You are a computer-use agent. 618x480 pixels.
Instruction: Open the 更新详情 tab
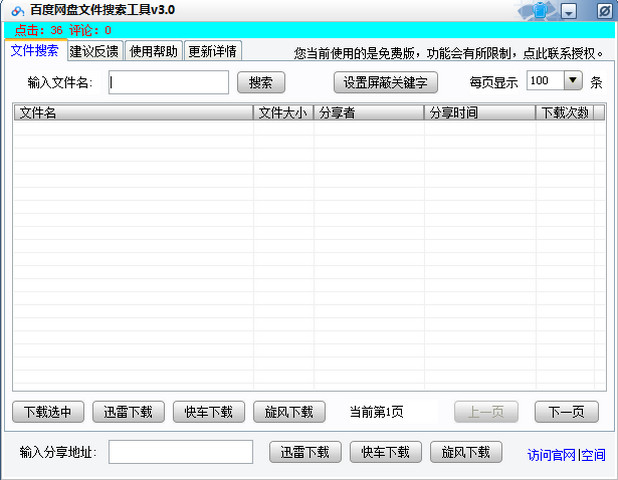pyautogui.click(x=213, y=51)
